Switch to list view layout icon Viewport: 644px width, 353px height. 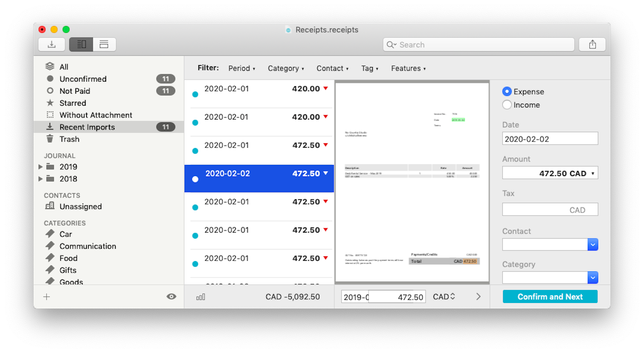pyautogui.click(x=104, y=44)
